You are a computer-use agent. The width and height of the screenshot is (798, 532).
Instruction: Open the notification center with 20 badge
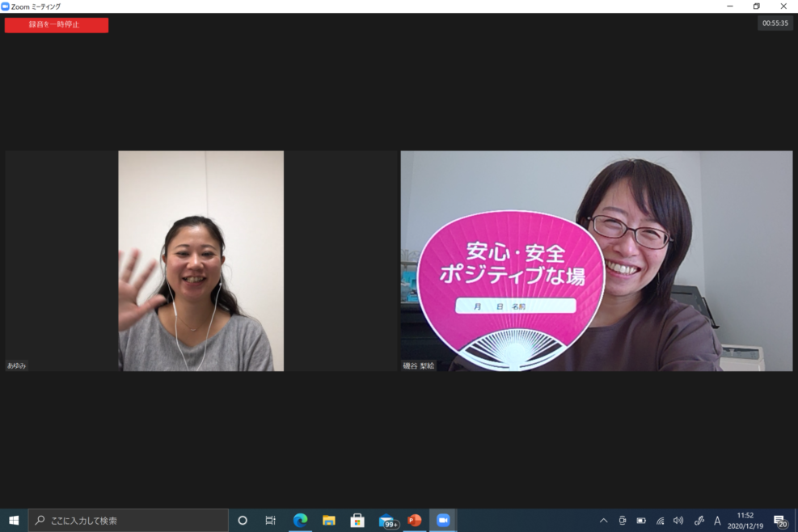pyautogui.click(x=779, y=520)
